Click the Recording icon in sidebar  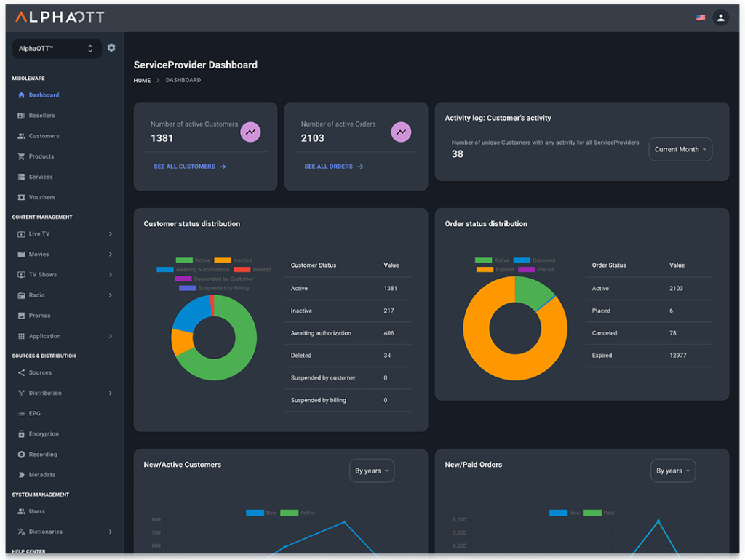22,455
